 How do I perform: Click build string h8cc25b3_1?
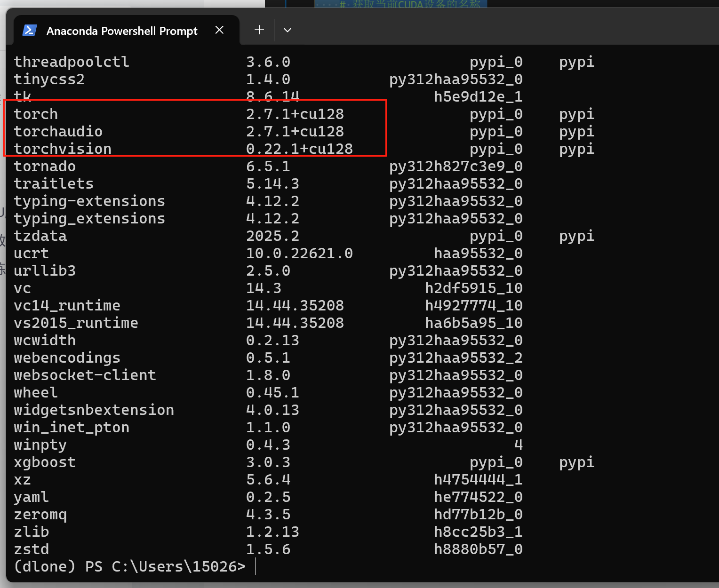[478, 532]
